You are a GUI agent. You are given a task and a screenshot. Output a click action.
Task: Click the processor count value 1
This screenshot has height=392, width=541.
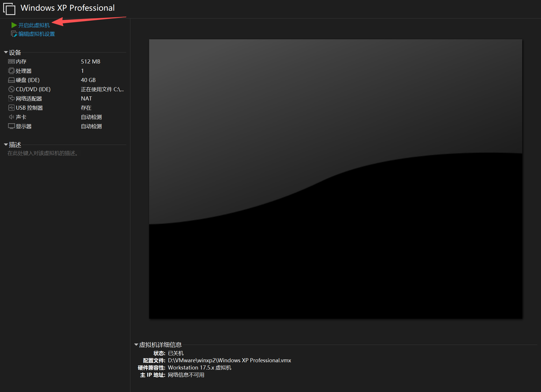82,71
